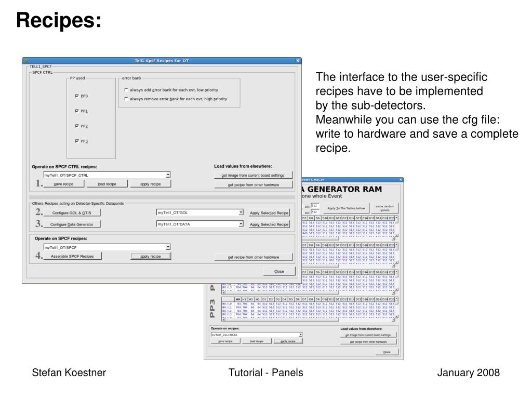This screenshot has width=532, height=399.
Task: Click Configure Data Generator button
Action: (x=72, y=224)
